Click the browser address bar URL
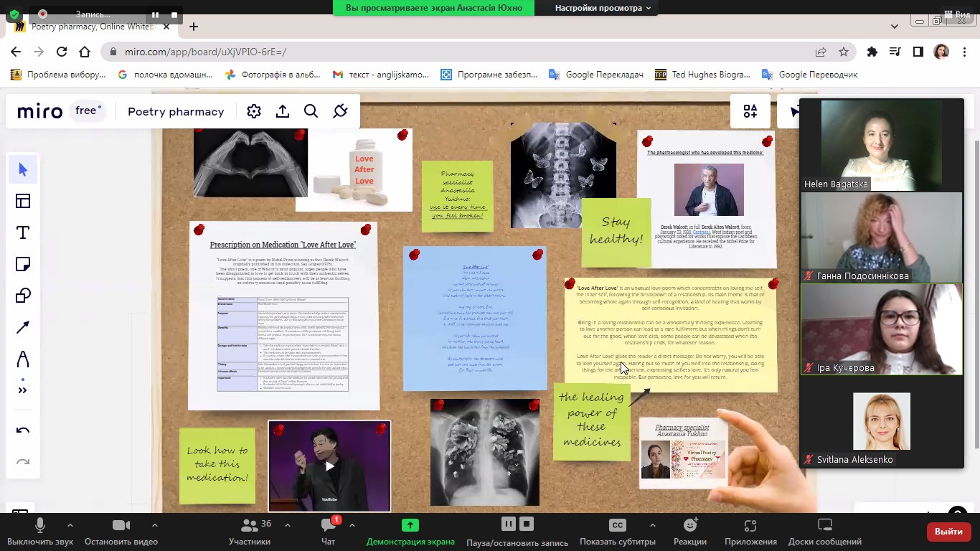980x551 pixels. [205, 52]
